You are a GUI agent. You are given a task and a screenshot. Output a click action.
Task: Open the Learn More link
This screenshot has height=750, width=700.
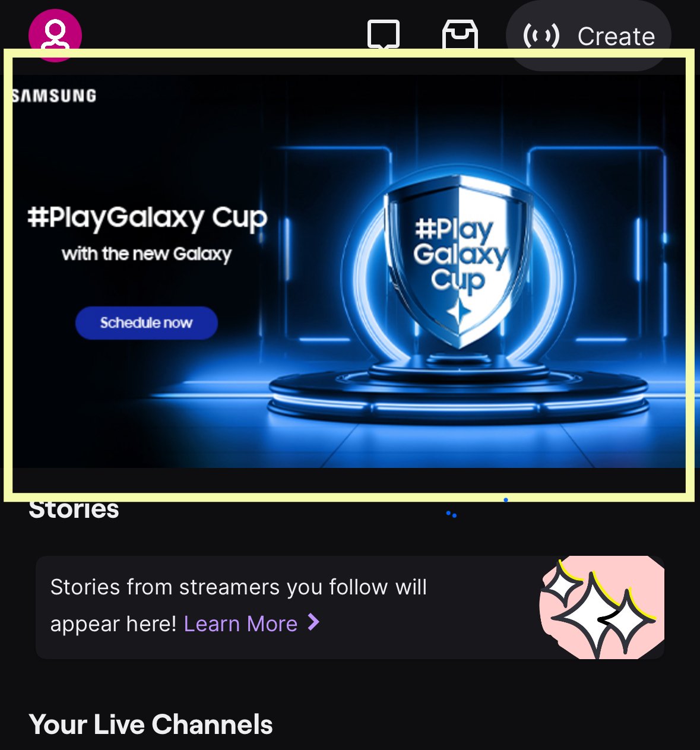click(240, 624)
